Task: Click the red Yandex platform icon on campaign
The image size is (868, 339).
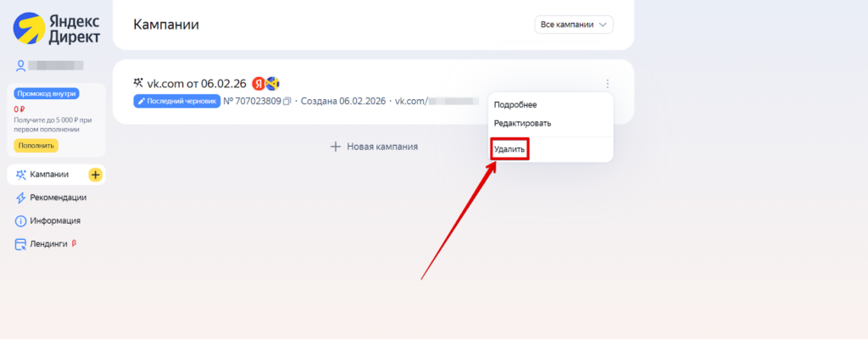Action: click(x=259, y=84)
